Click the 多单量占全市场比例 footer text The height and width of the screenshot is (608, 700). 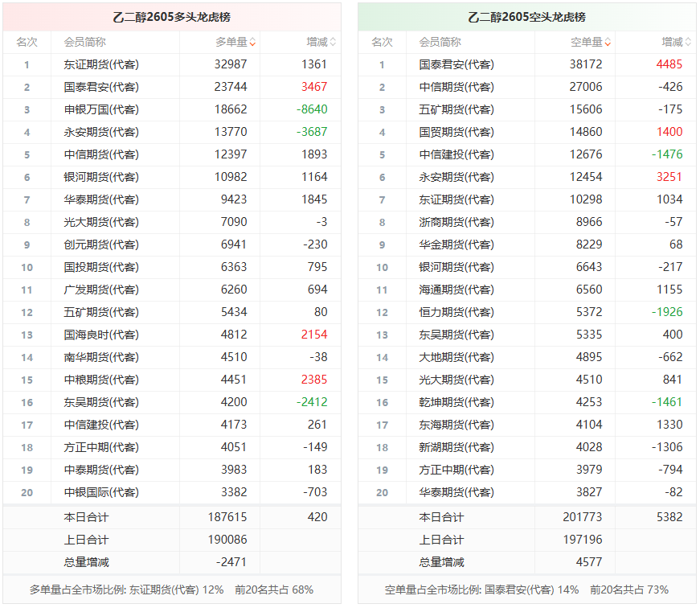(x=171, y=590)
